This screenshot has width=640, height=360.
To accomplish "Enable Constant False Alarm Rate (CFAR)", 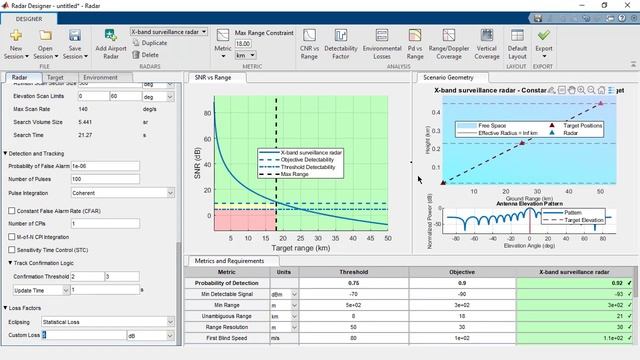I will coord(12,211).
